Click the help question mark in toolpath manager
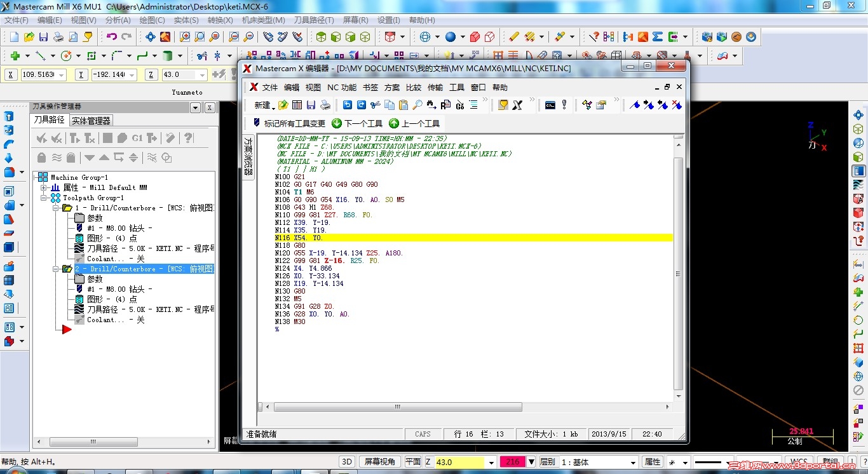Screen dimensions: 868x474 tap(188, 138)
